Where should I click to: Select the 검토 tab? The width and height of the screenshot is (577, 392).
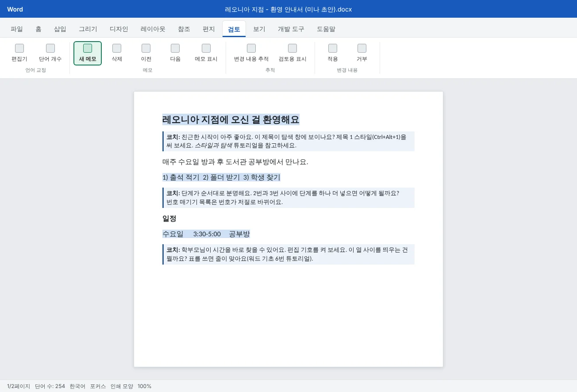(234, 29)
